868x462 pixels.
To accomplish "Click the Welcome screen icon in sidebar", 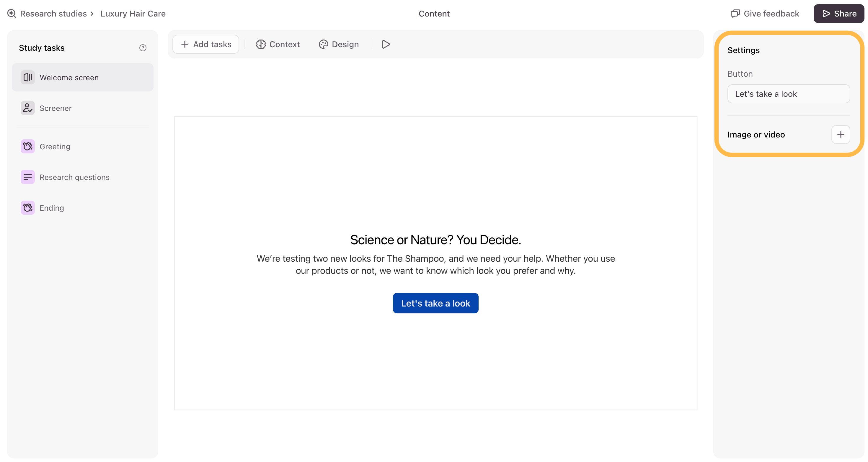I will [x=28, y=78].
